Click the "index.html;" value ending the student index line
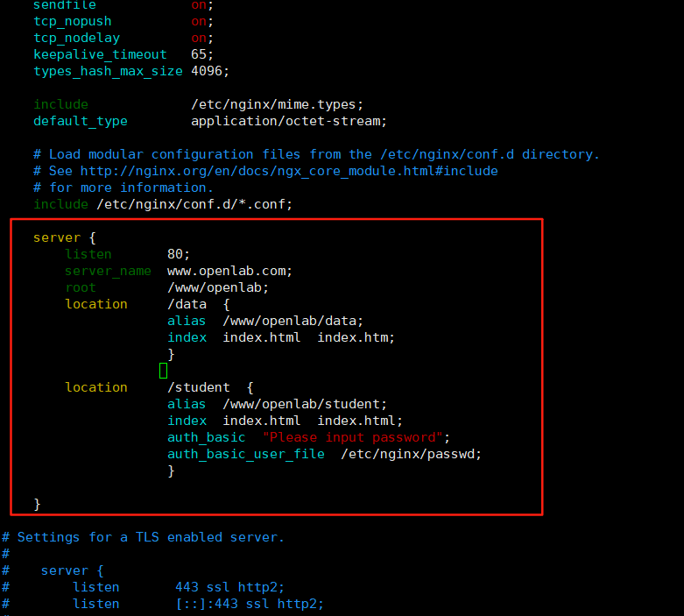Viewport: 684px width, 616px height. pyautogui.click(x=359, y=421)
